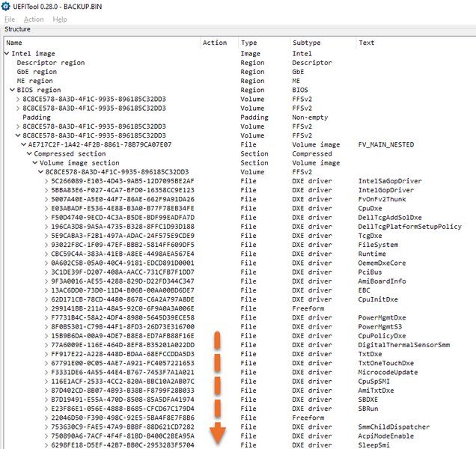The height and width of the screenshot is (449, 476).
Task: Click the UEFITool gear app icon
Action: click(6, 7)
